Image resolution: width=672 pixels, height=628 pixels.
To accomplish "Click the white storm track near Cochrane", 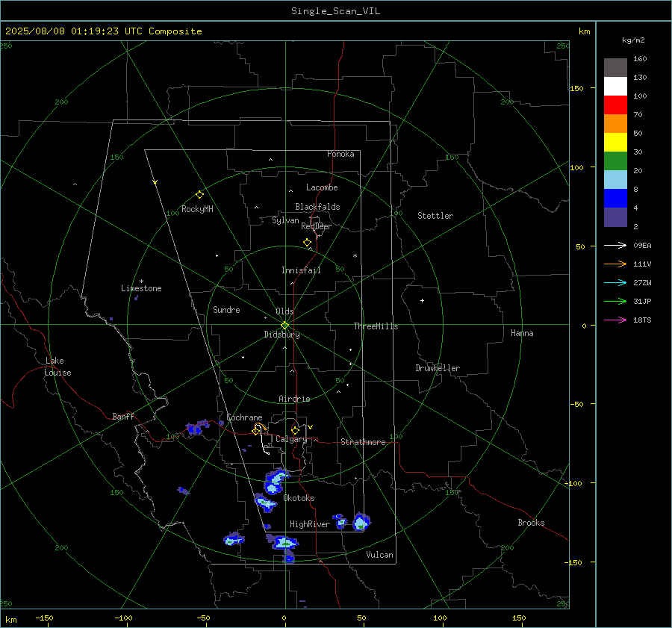I will click(x=262, y=439).
